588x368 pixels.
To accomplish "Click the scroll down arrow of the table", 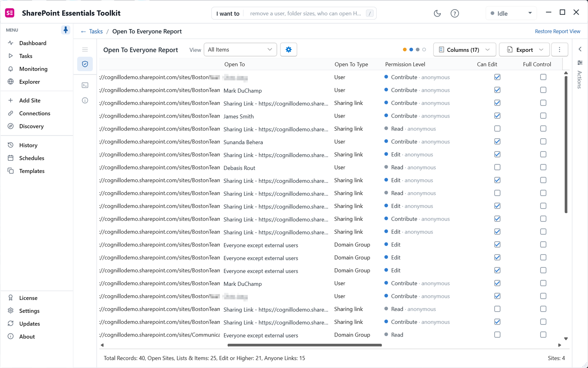I will (566, 339).
